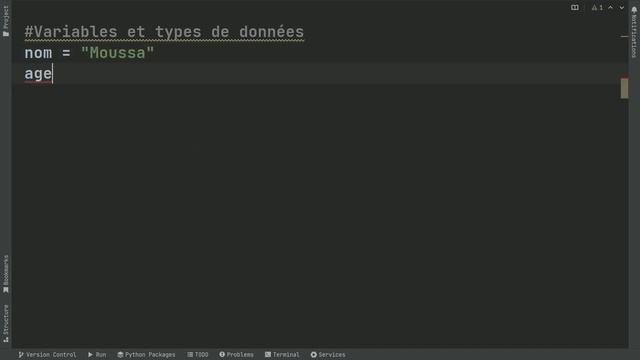Click the underlined word age
640x360 pixels.
(38, 74)
